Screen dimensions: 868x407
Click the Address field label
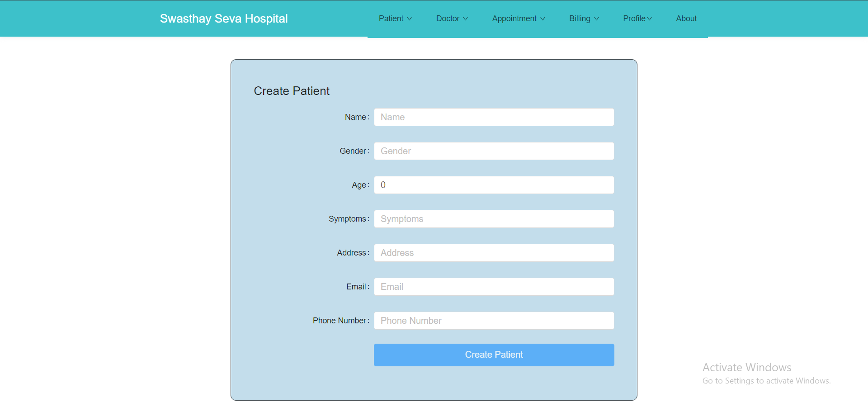(x=351, y=253)
